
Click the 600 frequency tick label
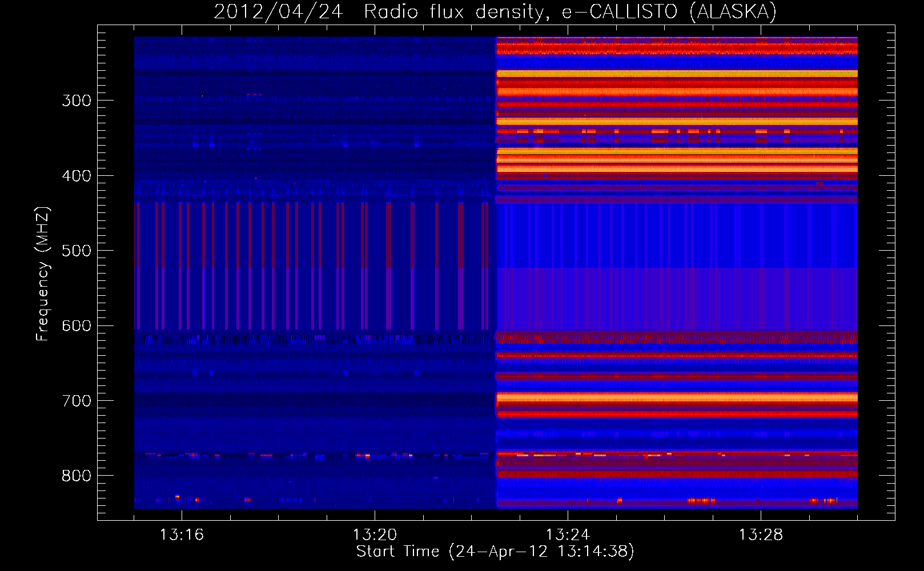coord(77,326)
